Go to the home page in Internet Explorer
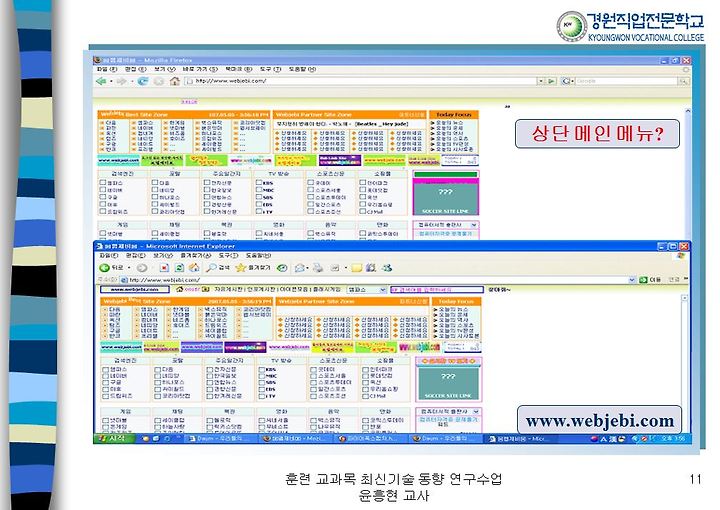 [x=195, y=268]
